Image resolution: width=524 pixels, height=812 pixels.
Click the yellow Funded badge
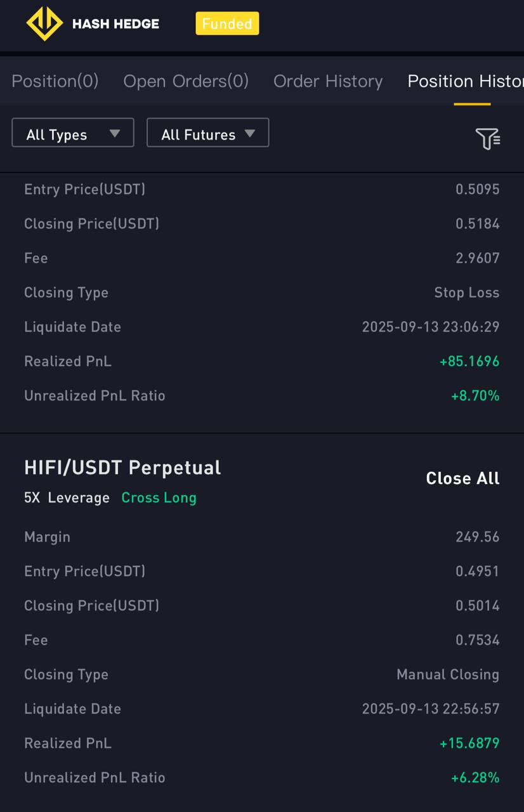coord(227,23)
